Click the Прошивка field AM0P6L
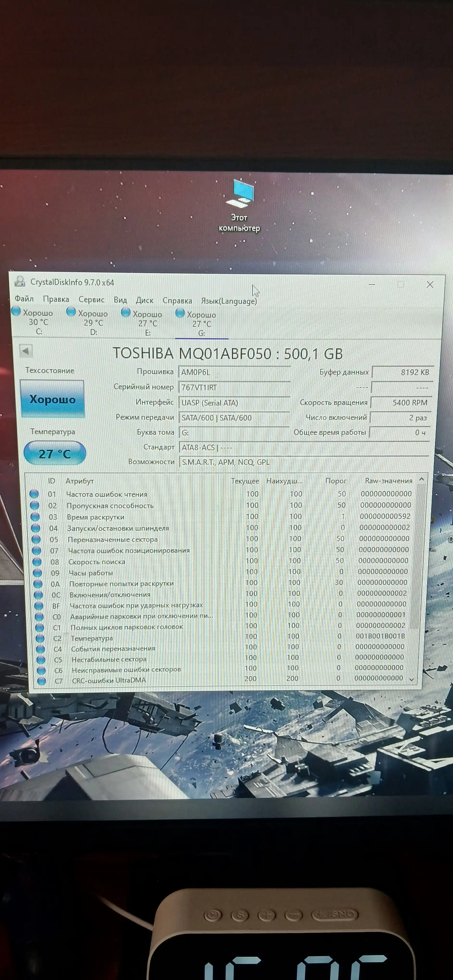The height and width of the screenshot is (980, 453). click(234, 372)
